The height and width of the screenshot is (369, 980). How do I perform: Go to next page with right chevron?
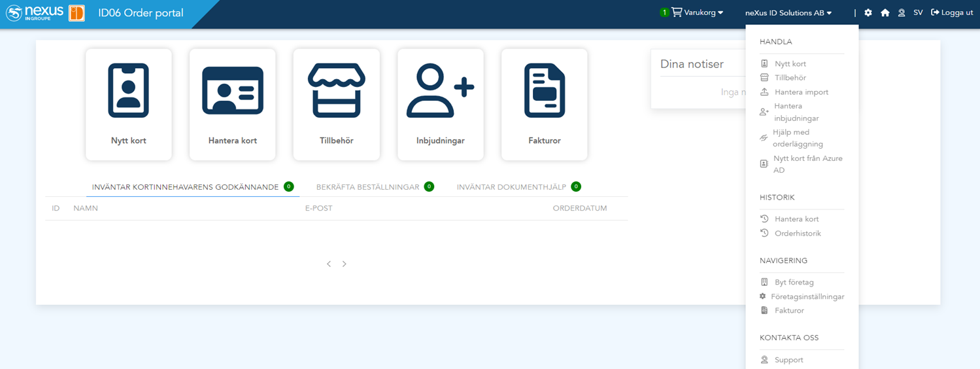pos(345,264)
